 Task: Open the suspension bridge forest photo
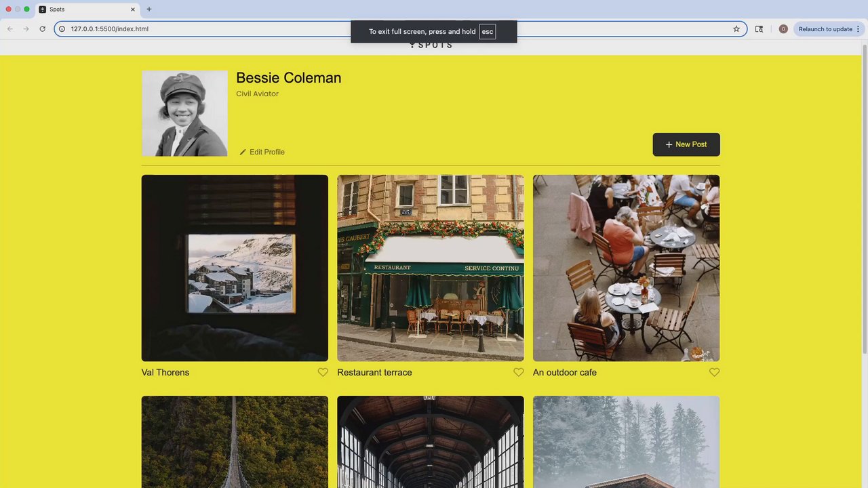[235, 442]
